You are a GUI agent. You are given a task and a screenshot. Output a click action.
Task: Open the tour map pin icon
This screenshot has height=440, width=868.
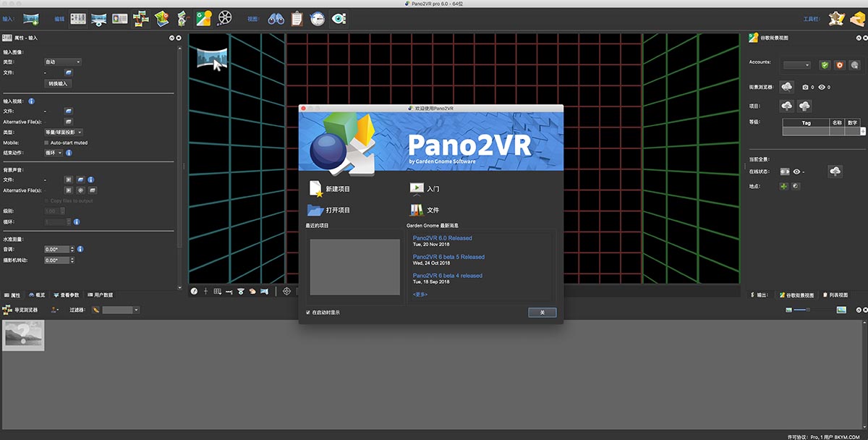click(162, 18)
